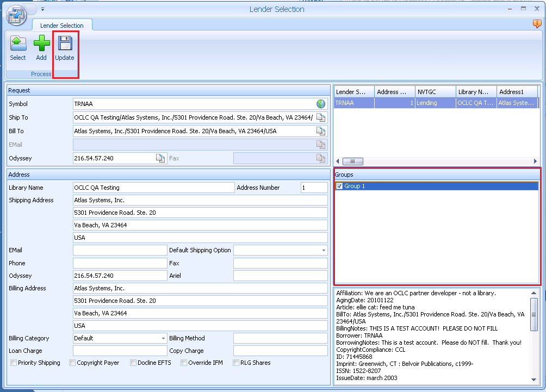The width and height of the screenshot is (546, 392).
Task: Click copy icon beside request Odyssey field
Action: pos(160,158)
